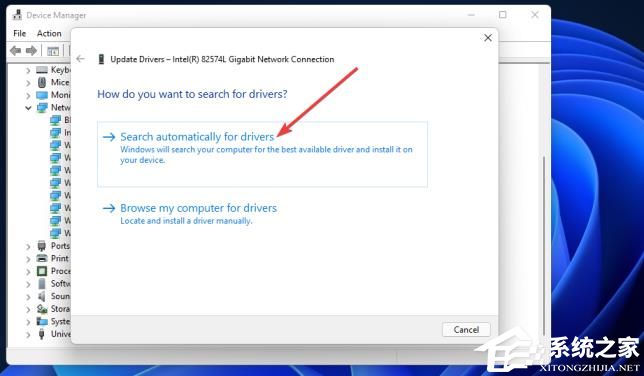
Task: Select the System devices icon
Action: pyautogui.click(x=42, y=321)
